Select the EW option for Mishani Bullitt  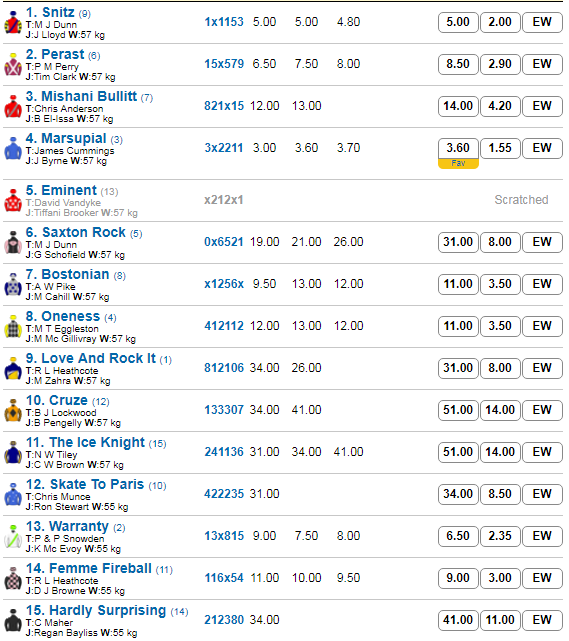pyautogui.click(x=542, y=106)
